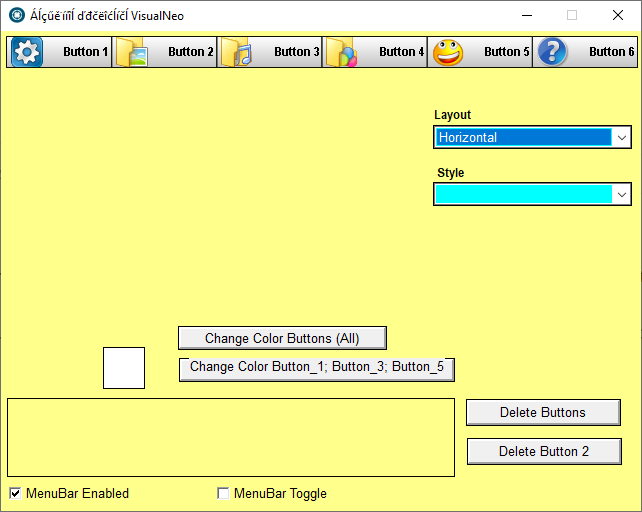Open the Layout dropdown arrow
Image resolution: width=642 pixels, height=512 pixels.
click(622, 137)
